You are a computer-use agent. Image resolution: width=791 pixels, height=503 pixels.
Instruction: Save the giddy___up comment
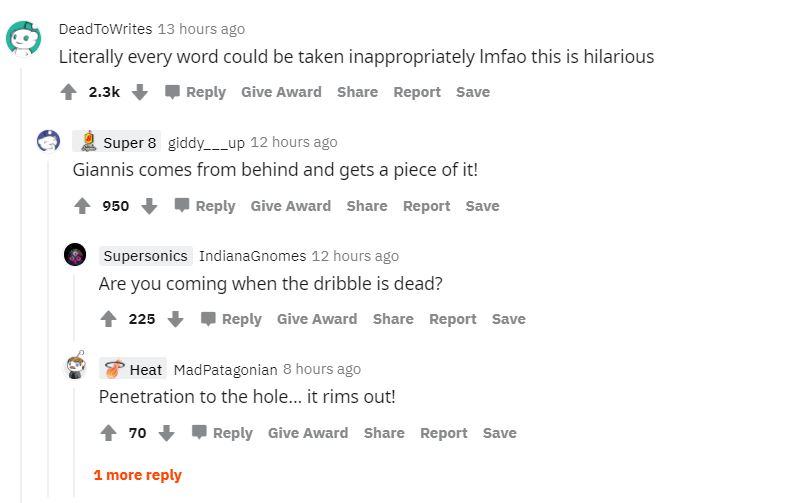point(482,206)
